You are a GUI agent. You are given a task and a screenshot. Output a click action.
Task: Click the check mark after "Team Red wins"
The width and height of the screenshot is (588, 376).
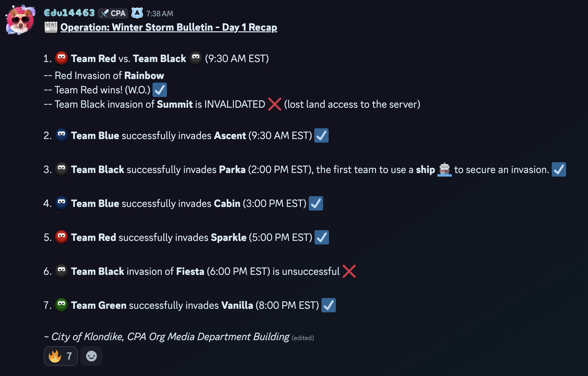[x=160, y=90]
